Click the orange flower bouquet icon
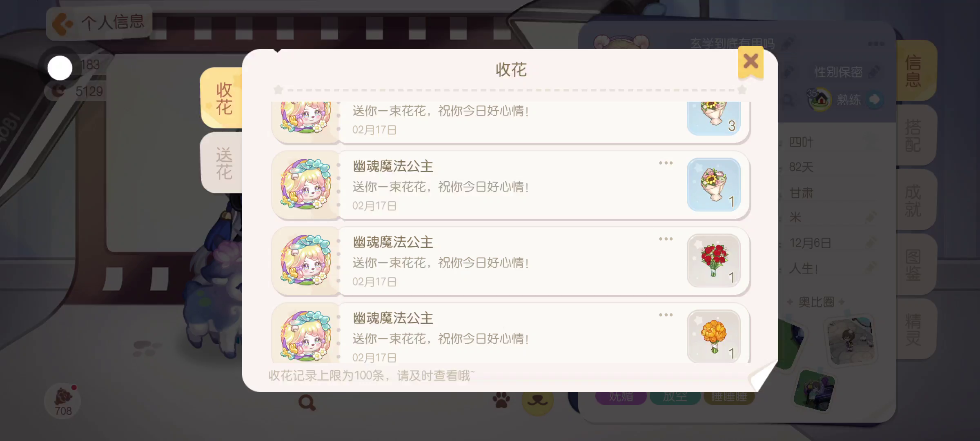980x441 pixels. [x=714, y=336]
